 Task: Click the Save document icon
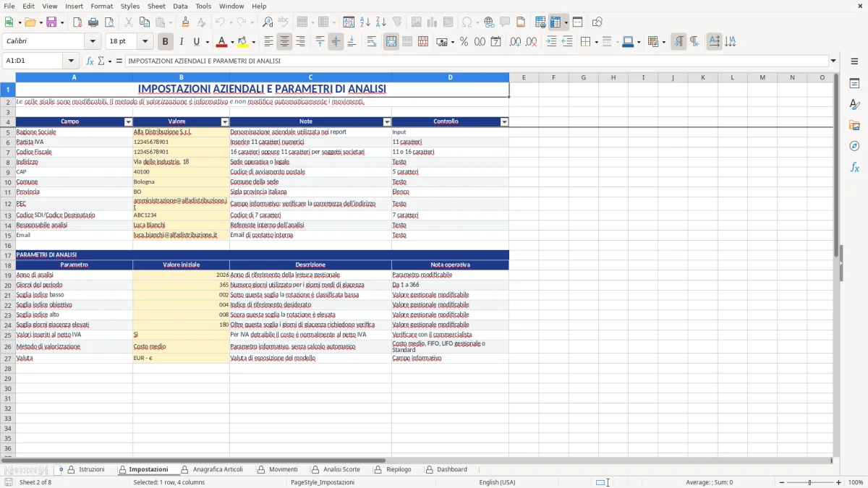[51, 22]
